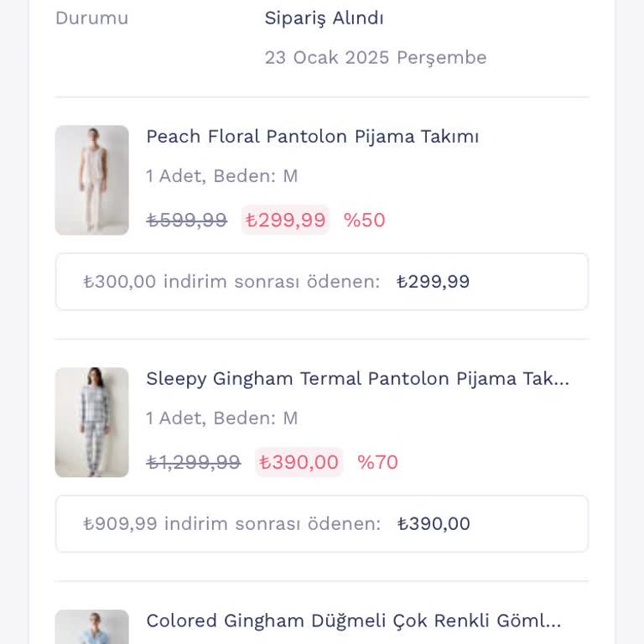
Task: Click the ₺299,99 discounted price badge
Action: click(x=285, y=221)
